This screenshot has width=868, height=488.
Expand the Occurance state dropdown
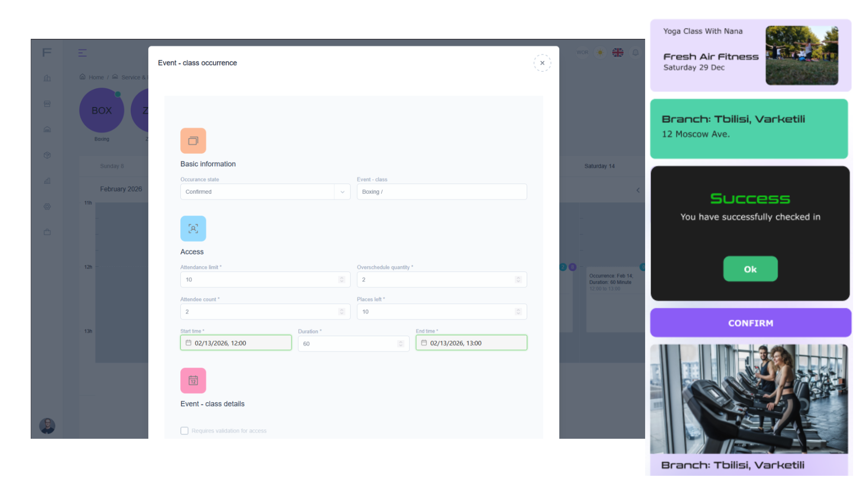tap(342, 192)
